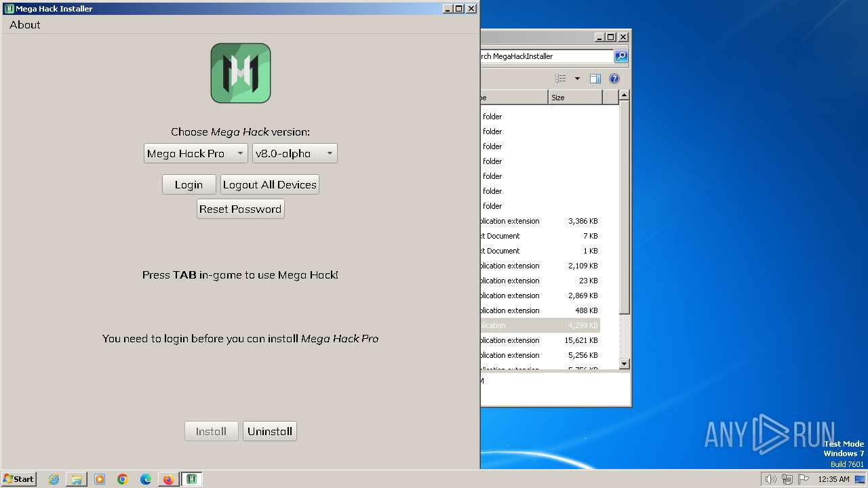Viewport: 868px width, 488px height.
Task: Open Windows Media Player taskbar icon
Action: point(100,479)
